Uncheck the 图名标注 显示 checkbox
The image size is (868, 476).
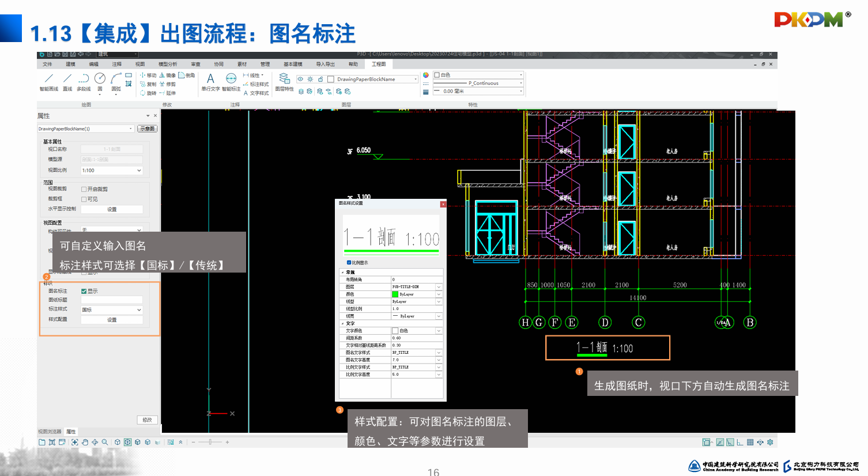[84, 292]
